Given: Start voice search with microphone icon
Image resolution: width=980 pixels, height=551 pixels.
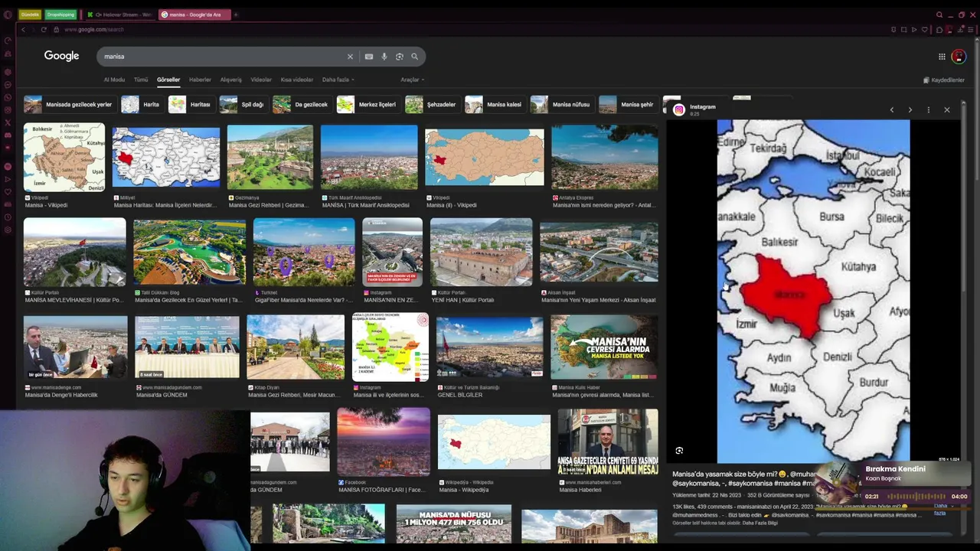Looking at the screenshot, I should coord(384,57).
